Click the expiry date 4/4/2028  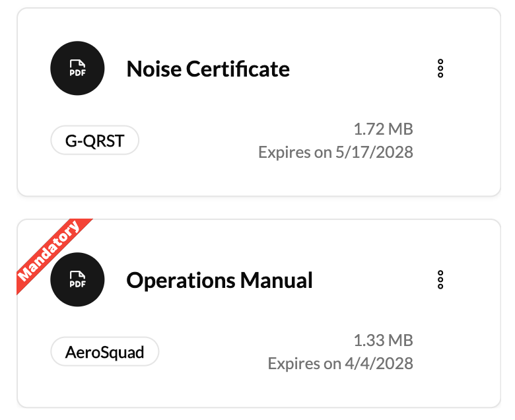[340, 363]
